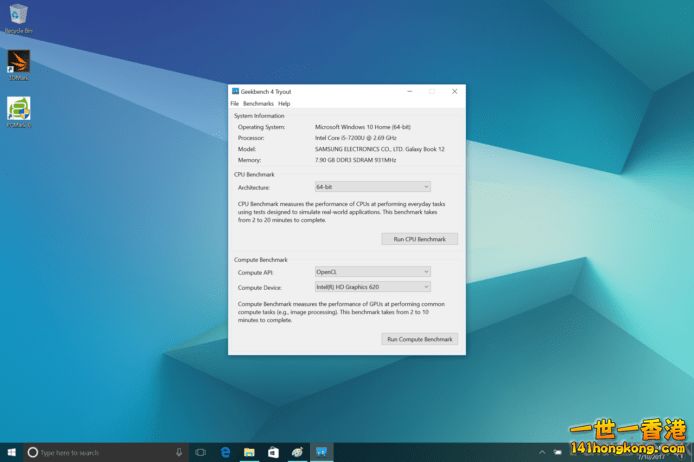Viewport: 694px width, 462px height.
Task: Click Run CPU Benchmark button
Action: click(x=420, y=239)
